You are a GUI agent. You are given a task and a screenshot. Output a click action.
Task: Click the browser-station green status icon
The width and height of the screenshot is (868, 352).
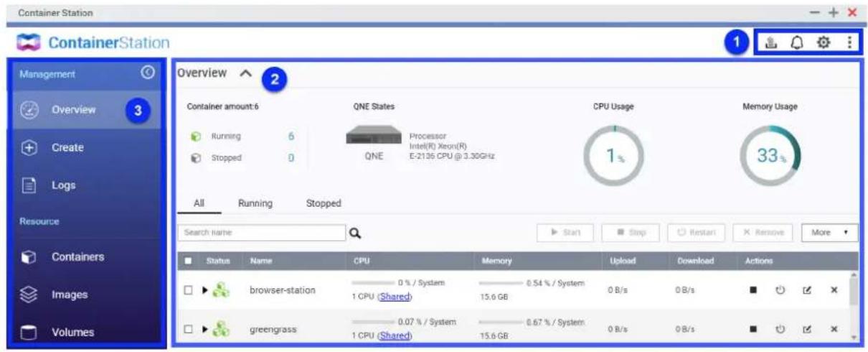222,290
